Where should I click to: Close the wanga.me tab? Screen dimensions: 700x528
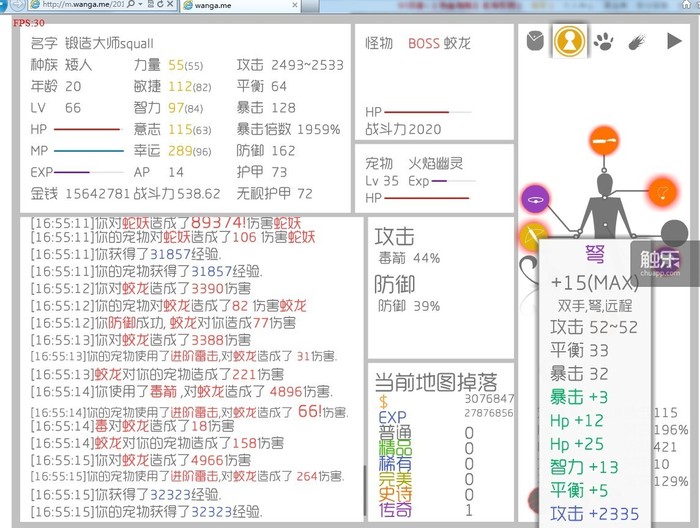click(x=295, y=5)
